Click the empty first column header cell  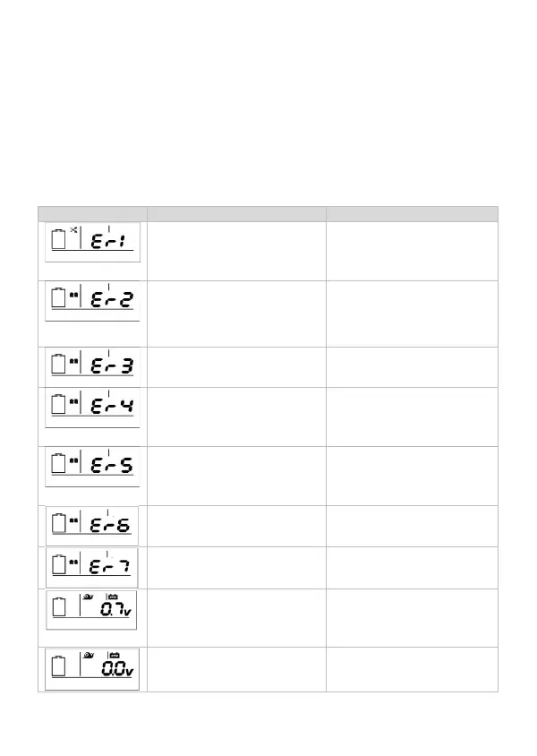[92, 213]
